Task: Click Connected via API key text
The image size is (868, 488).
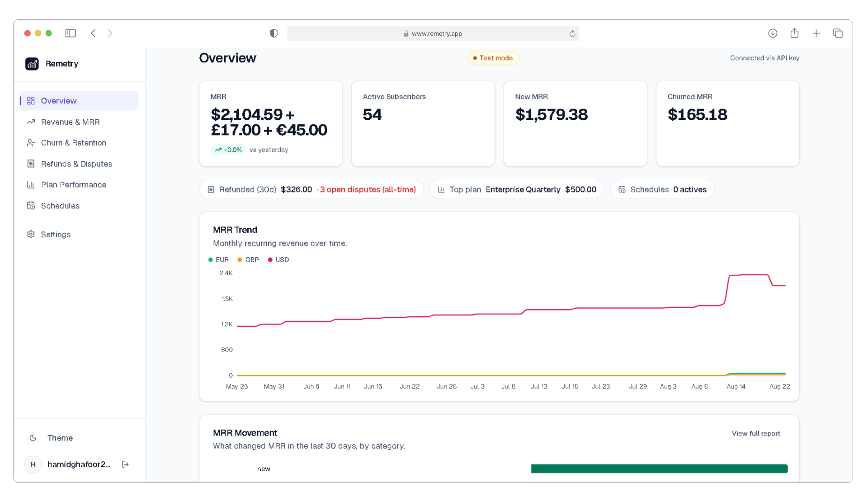Action: click(x=764, y=58)
